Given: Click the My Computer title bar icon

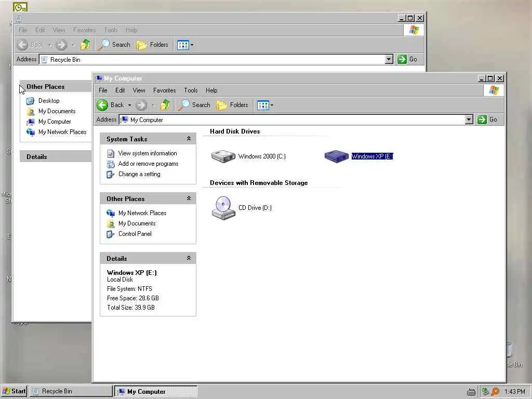Looking at the screenshot, I should tap(99, 78).
